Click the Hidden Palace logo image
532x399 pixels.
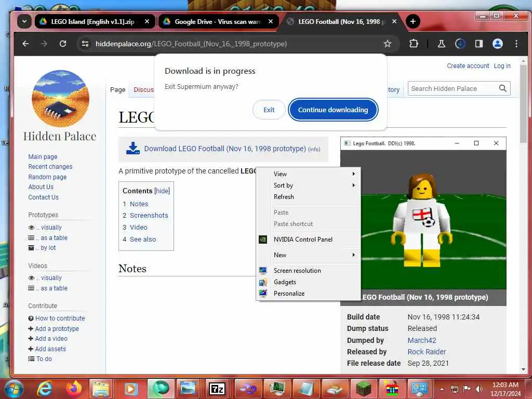pos(60,99)
